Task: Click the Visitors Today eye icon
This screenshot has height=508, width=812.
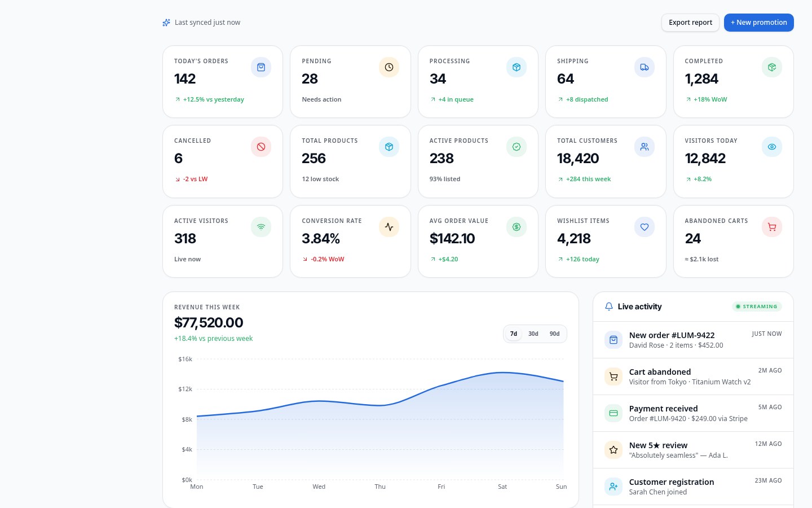Action: [x=772, y=147]
